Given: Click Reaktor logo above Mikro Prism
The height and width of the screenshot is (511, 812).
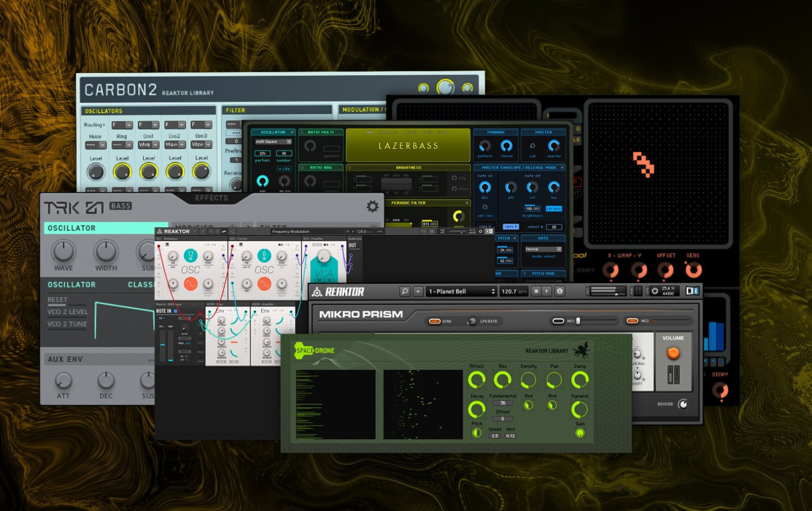Looking at the screenshot, I should click(x=339, y=292).
